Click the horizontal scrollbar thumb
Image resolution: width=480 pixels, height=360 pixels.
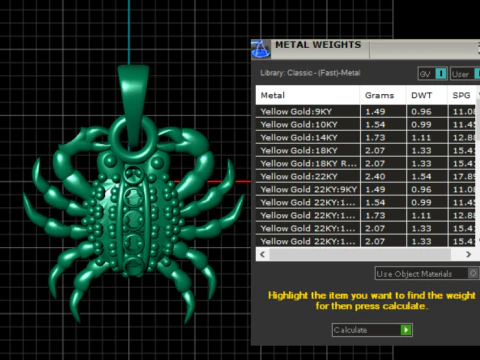point(360,254)
